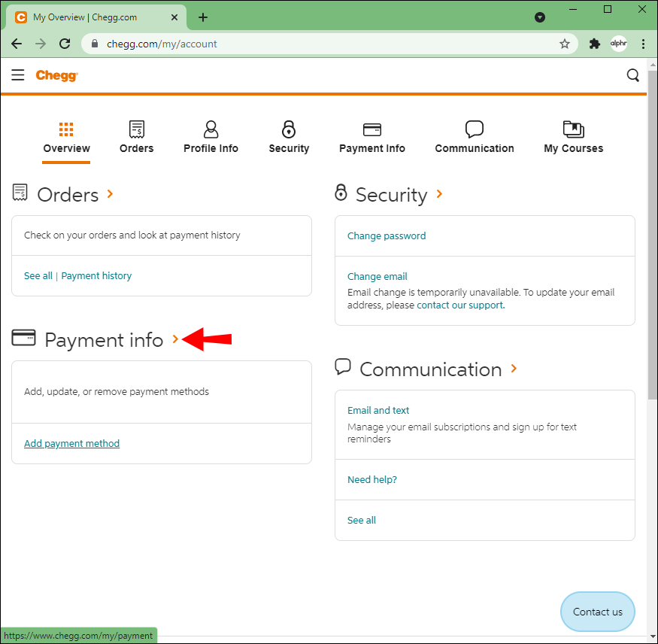Screen dimensions: 658x644
Task: Click the tab search dropdown circle
Action: pos(540,17)
